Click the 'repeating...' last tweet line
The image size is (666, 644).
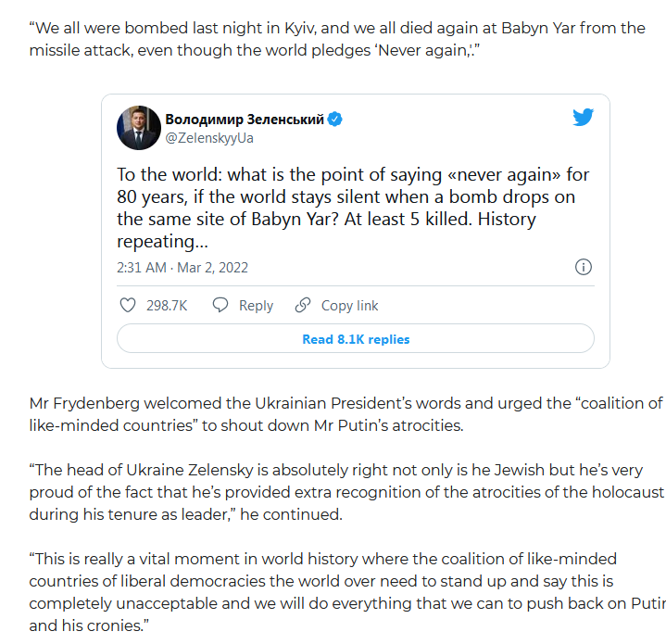point(162,241)
